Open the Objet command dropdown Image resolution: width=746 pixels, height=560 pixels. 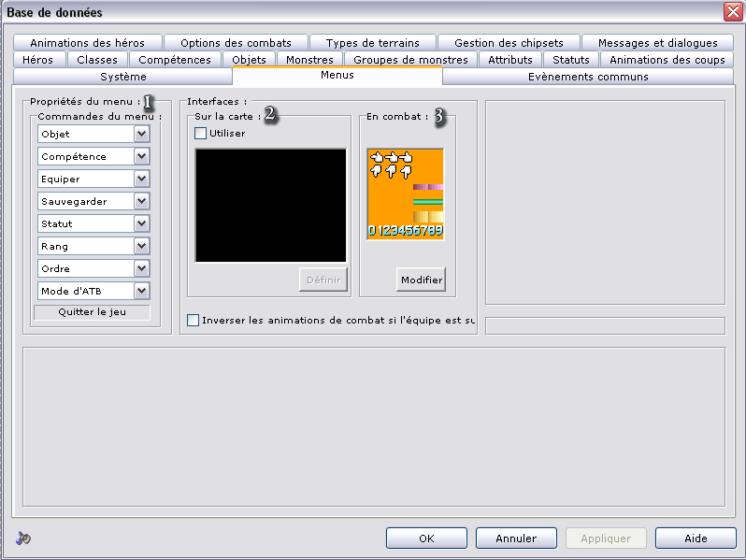click(x=141, y=134)
